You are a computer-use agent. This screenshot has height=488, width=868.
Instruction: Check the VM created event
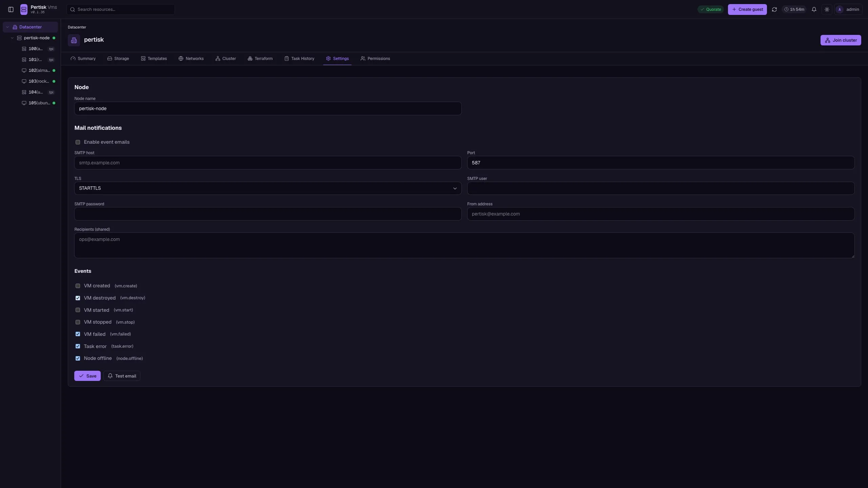tap(78, 286)
